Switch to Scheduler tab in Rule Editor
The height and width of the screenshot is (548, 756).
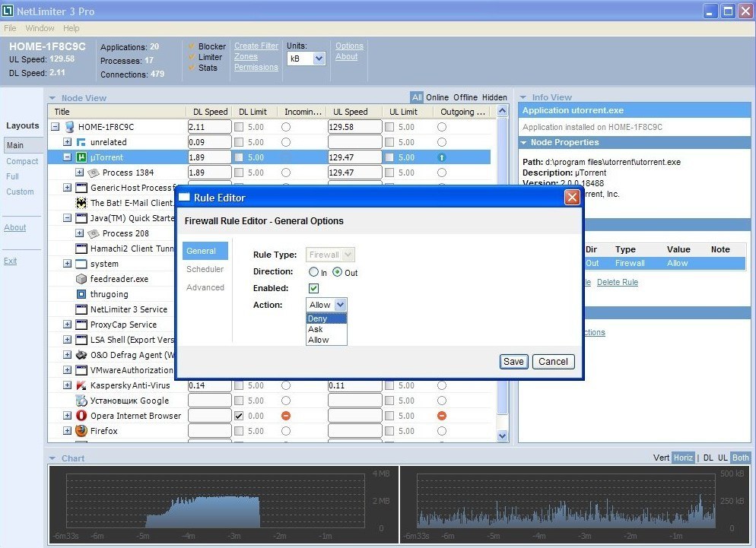(x=205, y=269)
